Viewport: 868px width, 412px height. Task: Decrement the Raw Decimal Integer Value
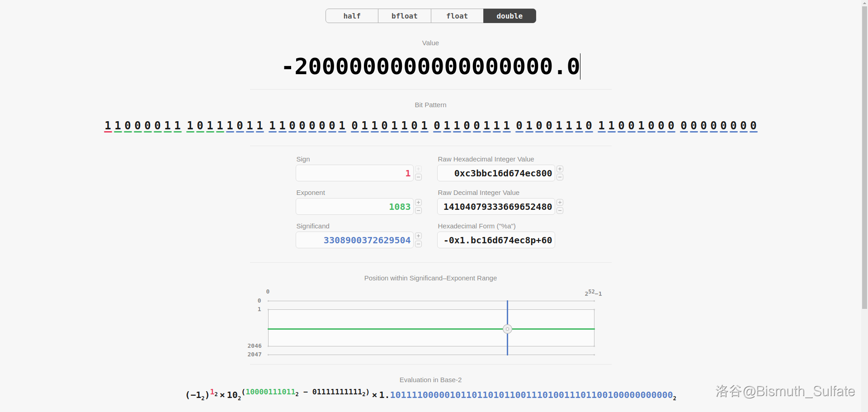click(560, 211)
